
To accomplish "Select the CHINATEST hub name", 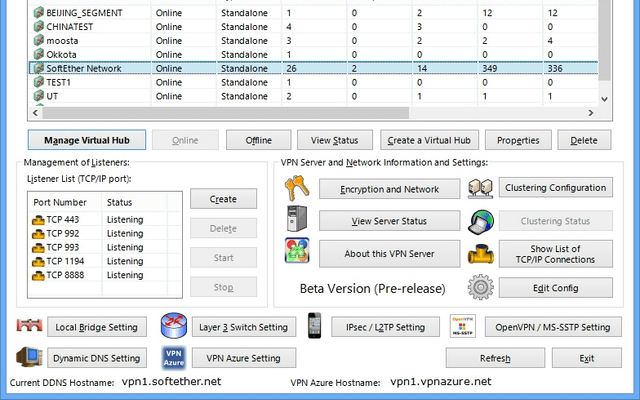I will click(x=69, y=27).
